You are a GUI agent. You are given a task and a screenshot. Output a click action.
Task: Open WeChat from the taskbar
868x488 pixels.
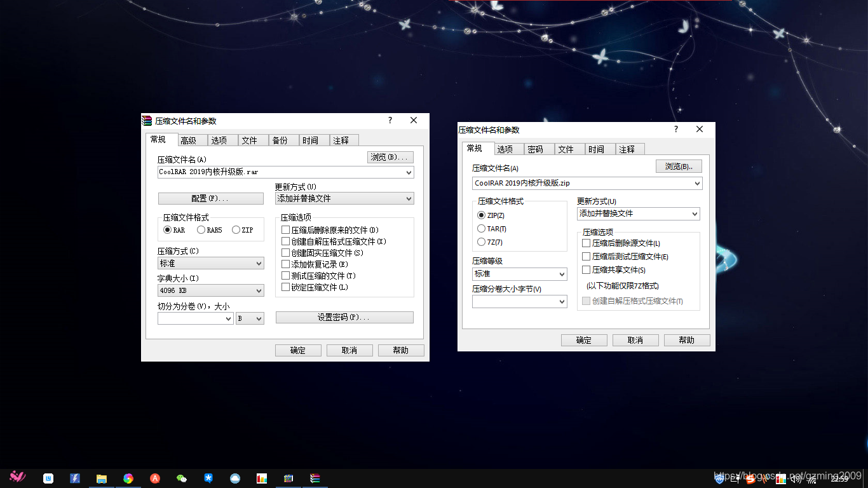pyautogui.click(x=182, y=478)
